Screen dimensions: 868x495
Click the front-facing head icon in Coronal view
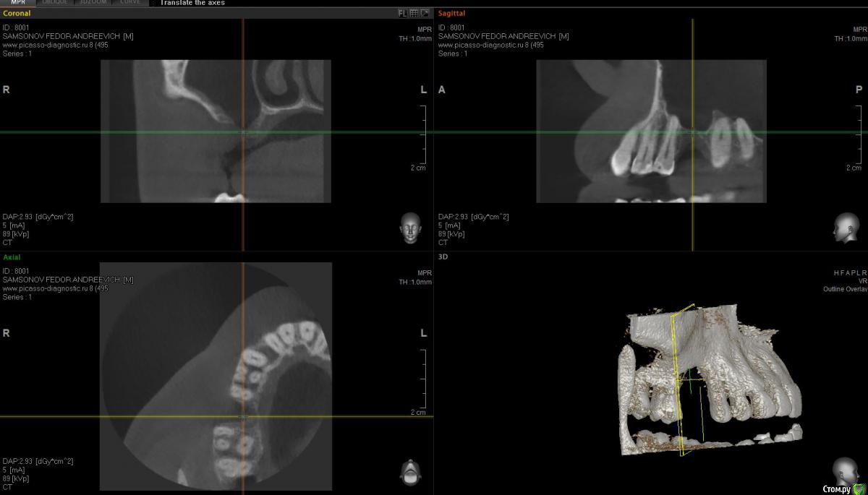[x=410, y=226]
